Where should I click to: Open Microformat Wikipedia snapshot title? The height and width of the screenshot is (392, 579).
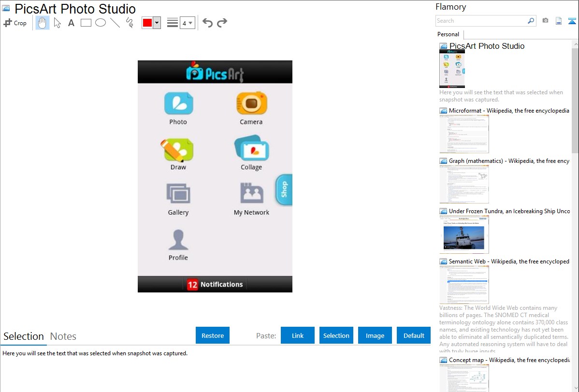(x=509, y=111)
